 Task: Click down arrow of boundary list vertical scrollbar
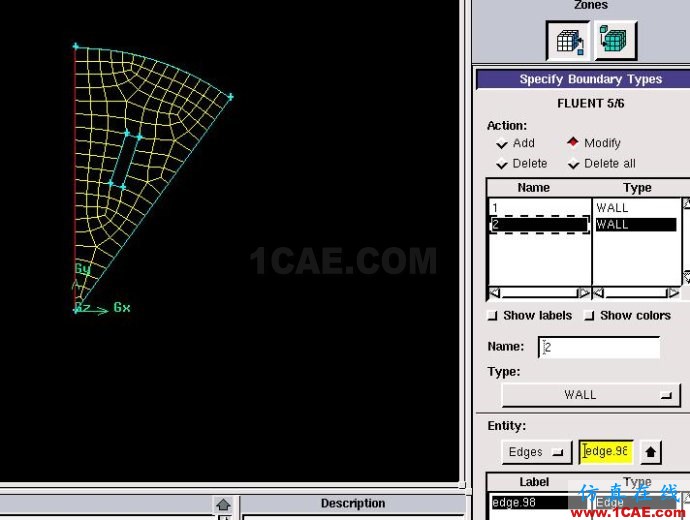click(686, 278)
